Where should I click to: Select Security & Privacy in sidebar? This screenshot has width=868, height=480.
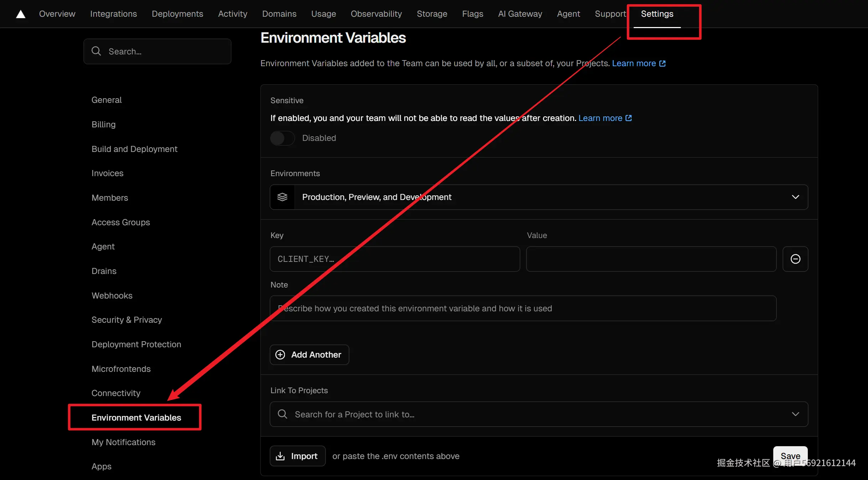click(126, 320)
